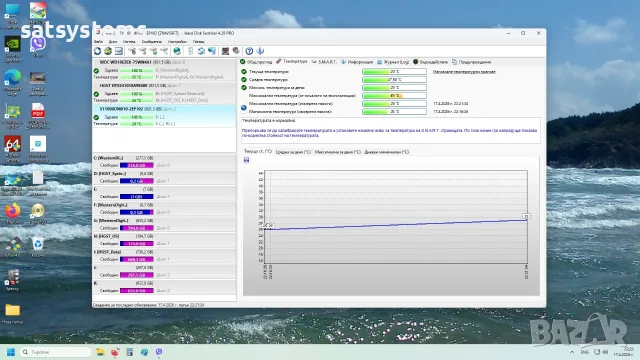
Task: Select the HGST HTS541010A9E680 disk entry
Action: pyautogui.click(x=164, y=93)
